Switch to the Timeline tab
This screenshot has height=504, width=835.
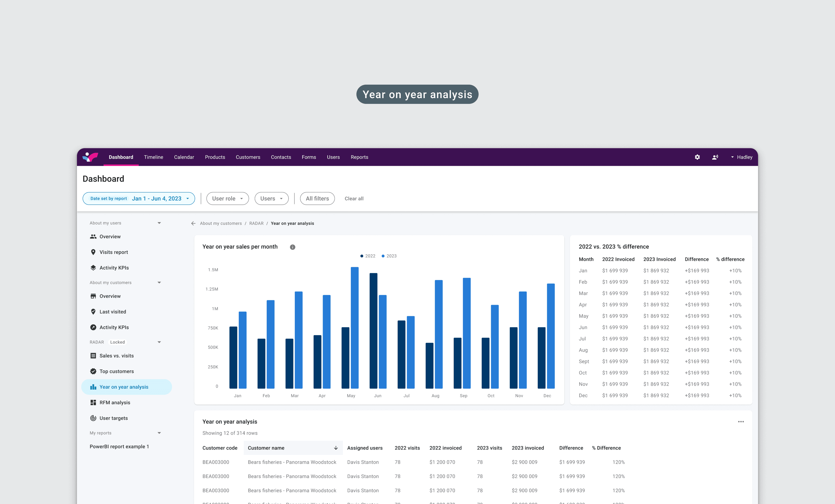(x=153, y=157)
